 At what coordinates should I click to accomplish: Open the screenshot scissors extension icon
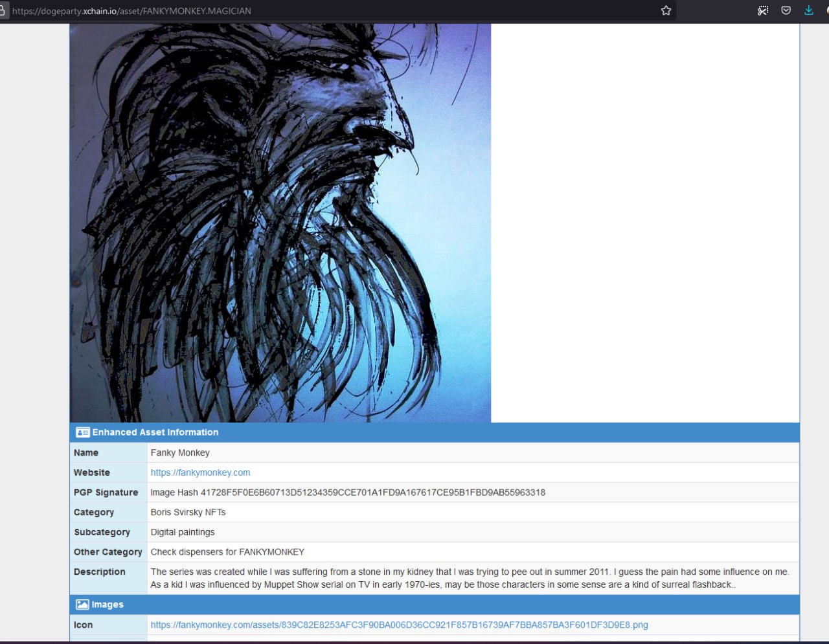pos(763,10)
